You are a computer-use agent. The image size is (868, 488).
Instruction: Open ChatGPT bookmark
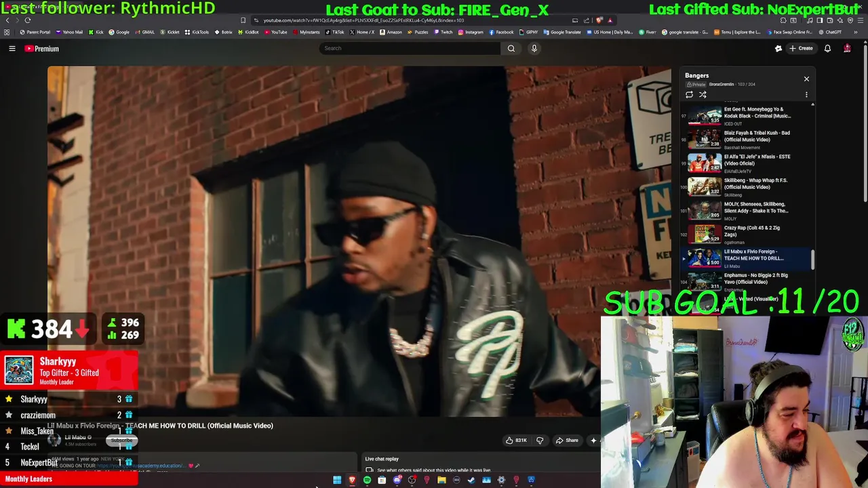(830, 32)
